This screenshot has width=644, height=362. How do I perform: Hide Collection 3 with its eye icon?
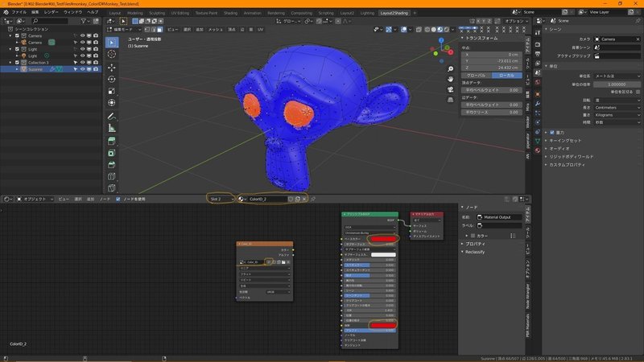(x=82, y=63)
